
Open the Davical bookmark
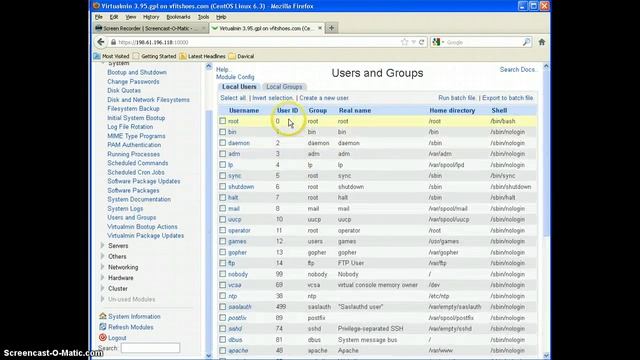click(241, 56)
